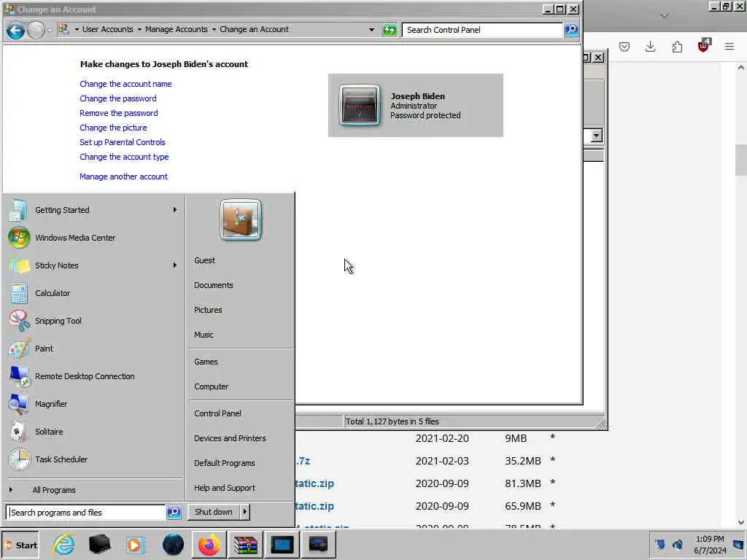Expand the Getting Started submenu arrow
The image size is (747, 560).
click(175, 210)
